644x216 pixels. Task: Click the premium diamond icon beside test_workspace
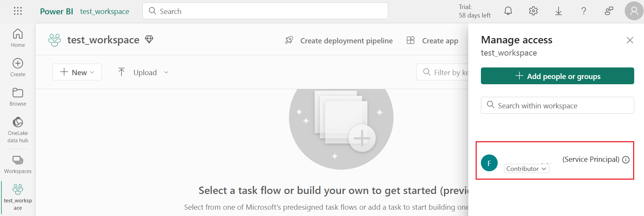[149, 39]
